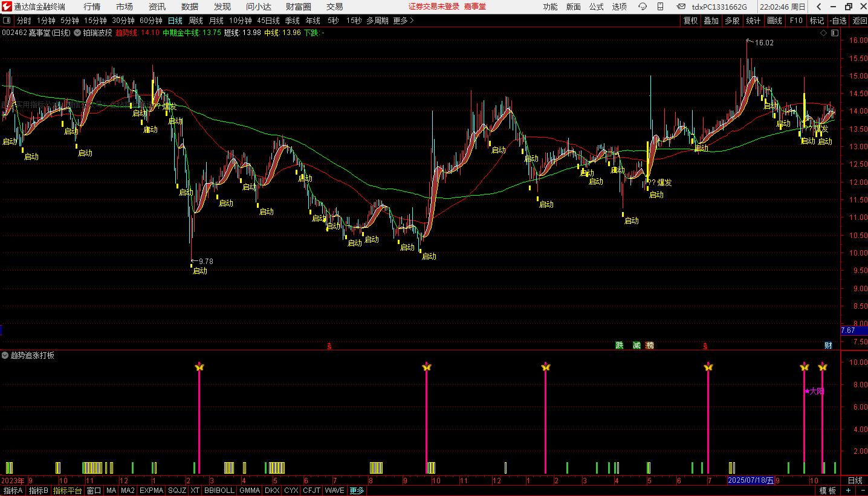Open the mobile phone icon in title bar
Image resolution: width=868 pixels, height=496 pixels.
pos(661,7)
